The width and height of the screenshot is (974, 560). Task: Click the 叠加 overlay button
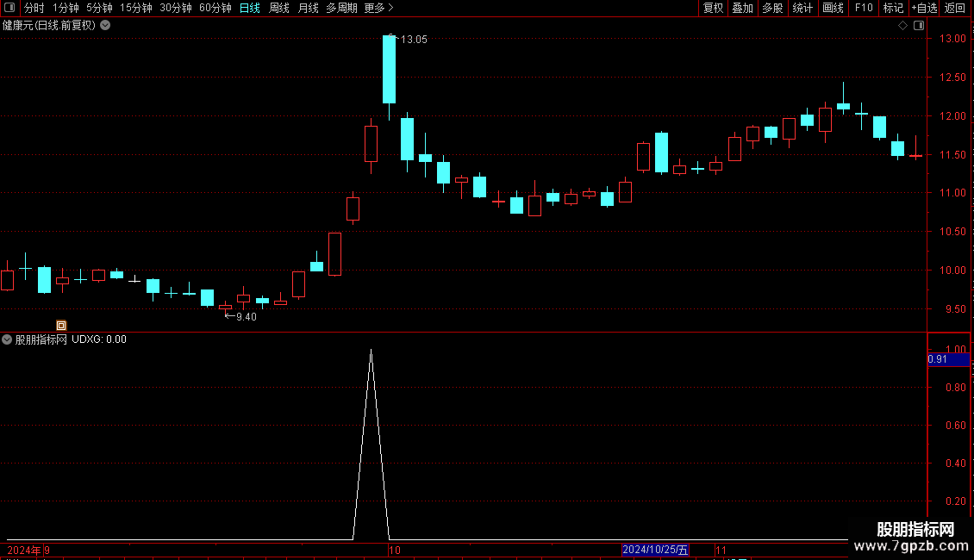point(742,8)
